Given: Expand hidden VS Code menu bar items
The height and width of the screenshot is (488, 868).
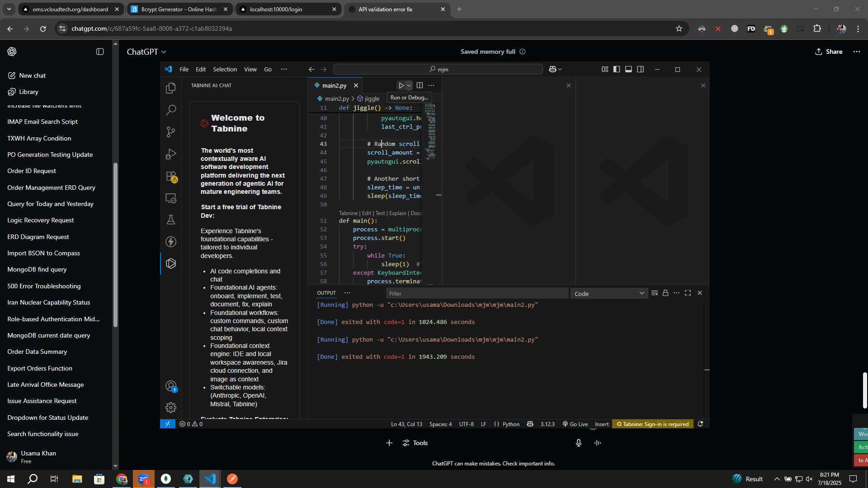Looking at the screenshot, I should (x=284, y=69).
